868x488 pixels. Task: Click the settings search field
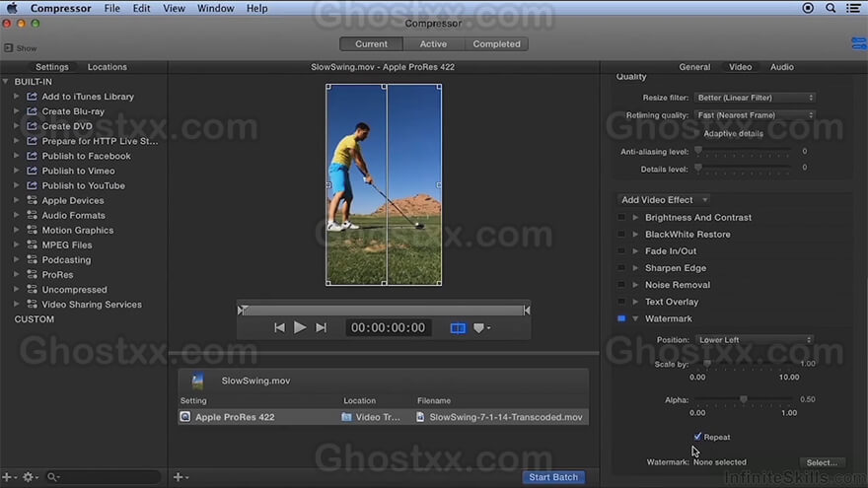(105, 477)
